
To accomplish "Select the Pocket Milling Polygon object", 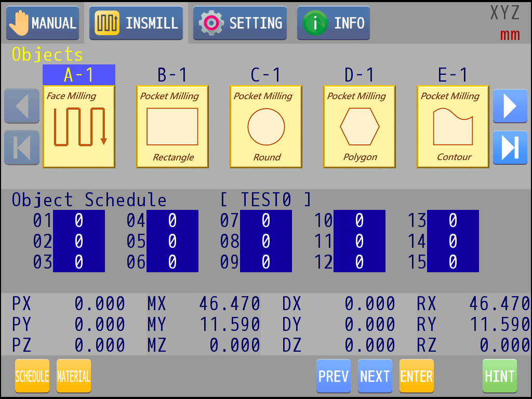I will (360, 127).
